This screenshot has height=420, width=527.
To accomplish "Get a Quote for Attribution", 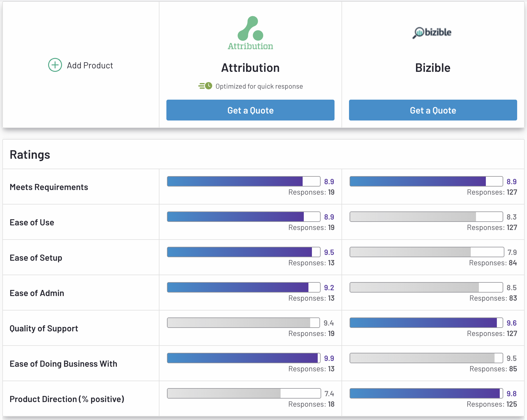I will [250, 110].
